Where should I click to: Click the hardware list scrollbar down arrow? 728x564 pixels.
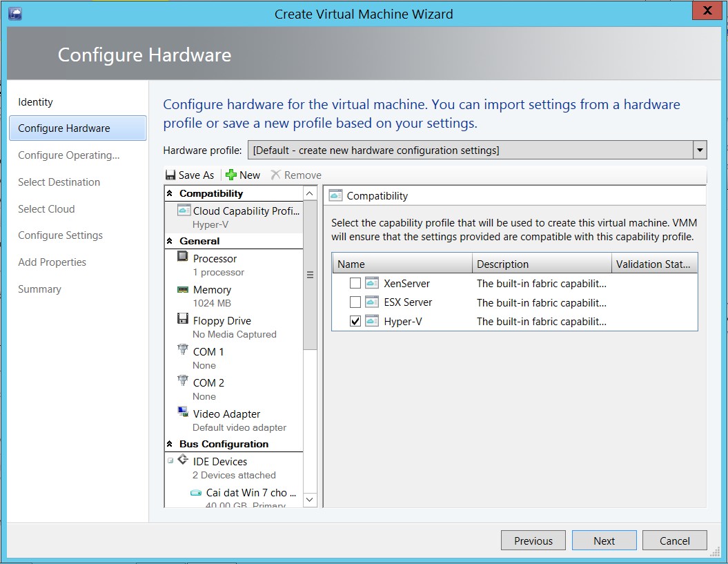pyautogui.click(x=310, y=499)
